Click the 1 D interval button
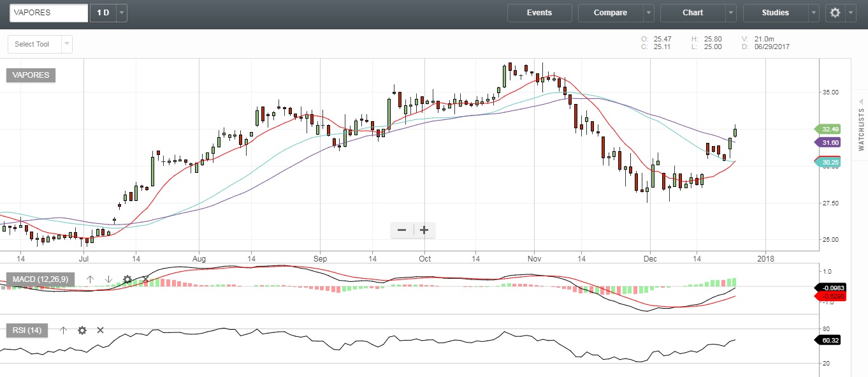The width and height of the screenshot is (868, 377). (x=103, y=13)
